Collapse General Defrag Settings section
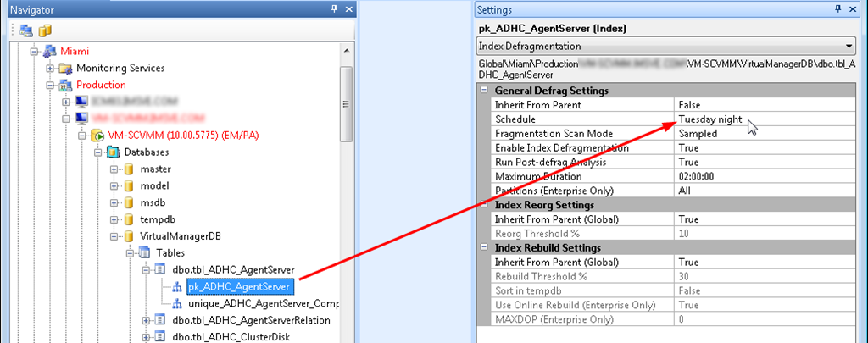Screen dimensions: 868x343 [484, 90]
